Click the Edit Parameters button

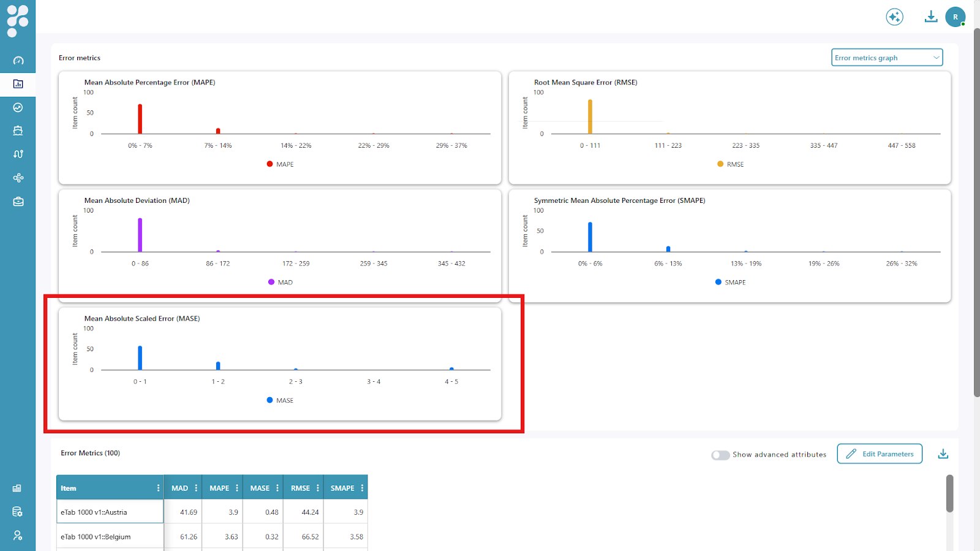(x=880, y=454)
